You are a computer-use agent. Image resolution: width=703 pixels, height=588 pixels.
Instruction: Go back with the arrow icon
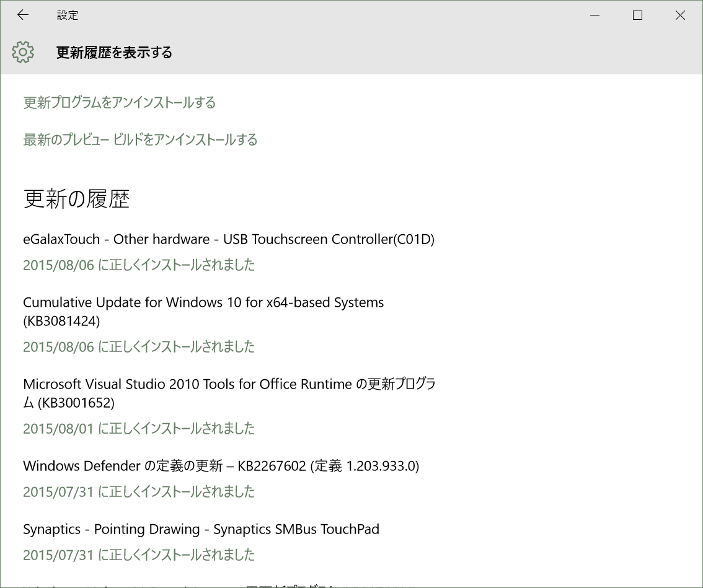click(23, 15)
